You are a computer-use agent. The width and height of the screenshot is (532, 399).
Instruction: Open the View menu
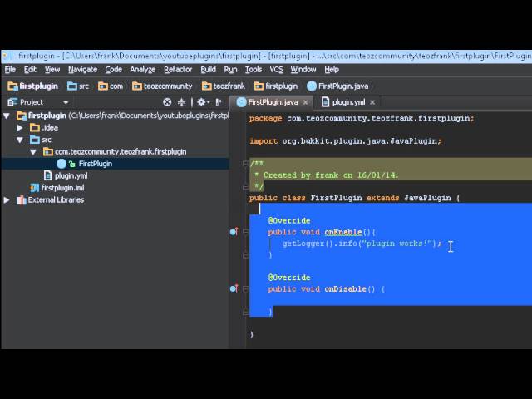[52, 70]
